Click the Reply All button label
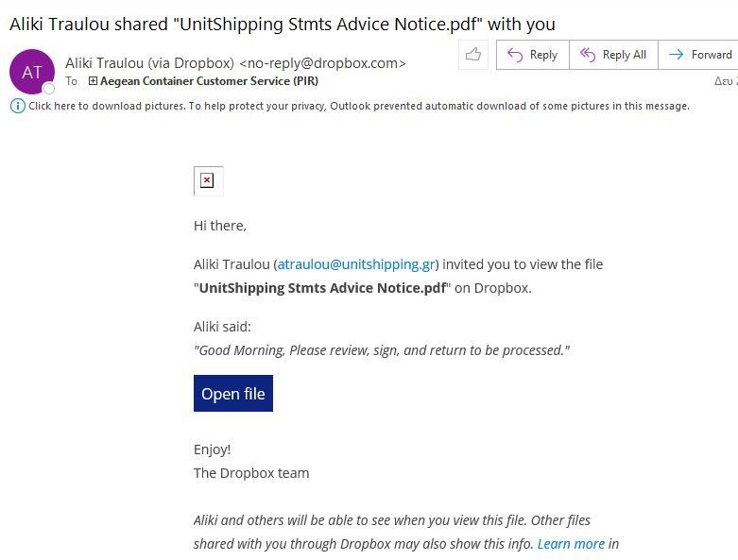738x560 pixels. pos(624,55)
